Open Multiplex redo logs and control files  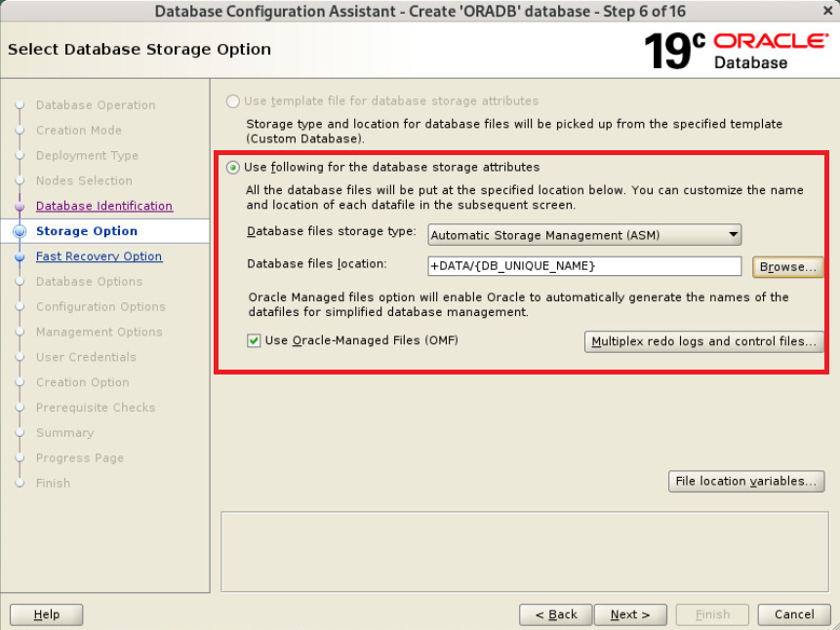click(x=704, y=341)
